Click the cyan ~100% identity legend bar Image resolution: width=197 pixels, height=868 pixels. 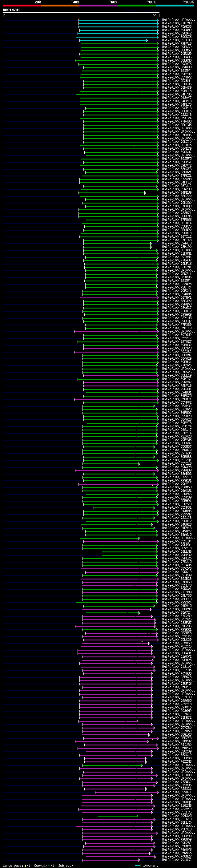tap(175, 6)
